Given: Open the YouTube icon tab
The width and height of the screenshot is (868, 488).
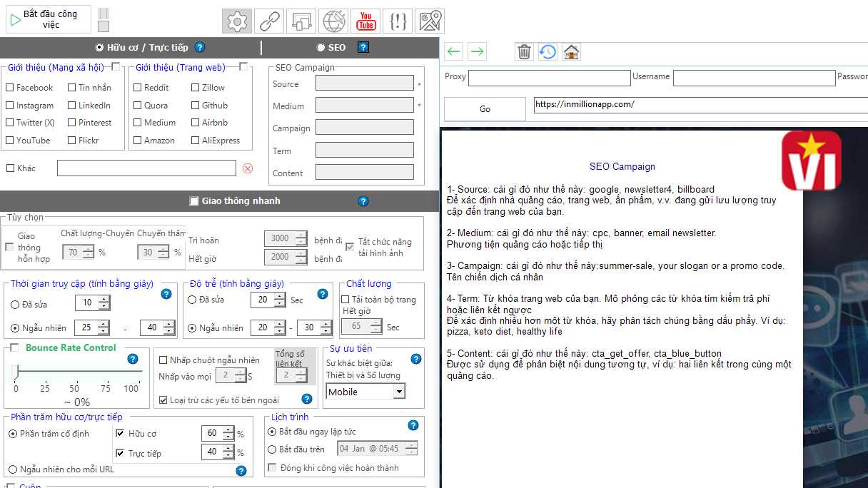Looking at the screenshot, I should 366,21.
